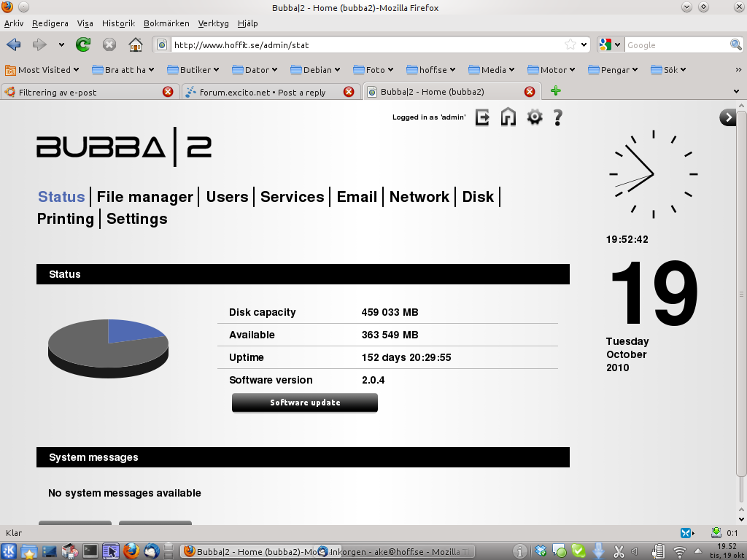Expand the Pengar bookmarks folder
The height and width of the screenshot is (560, 747).
(x=613, y=70)
